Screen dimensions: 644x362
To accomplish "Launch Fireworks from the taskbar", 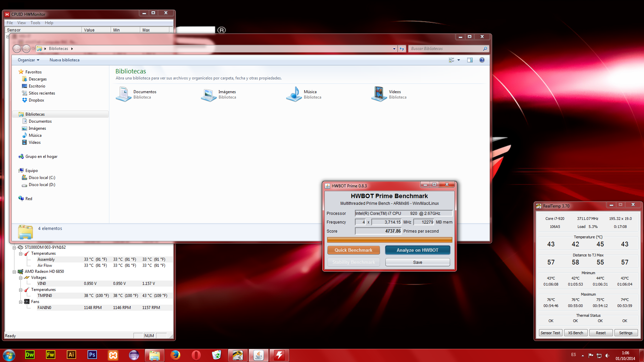I will coord(51,355).
